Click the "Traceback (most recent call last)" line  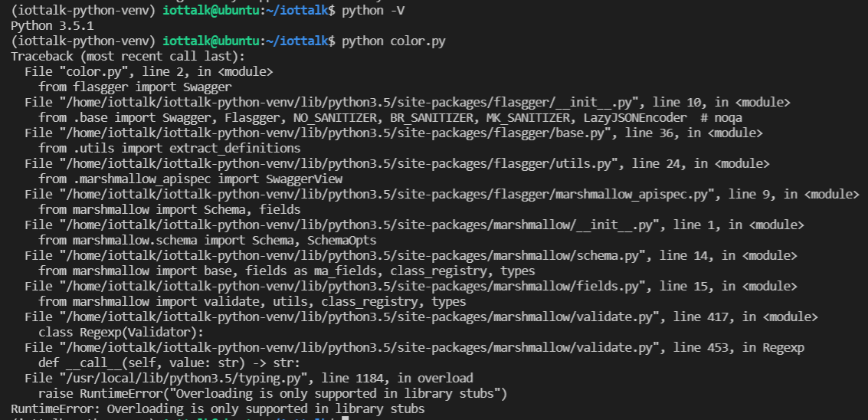coord(128,57)
